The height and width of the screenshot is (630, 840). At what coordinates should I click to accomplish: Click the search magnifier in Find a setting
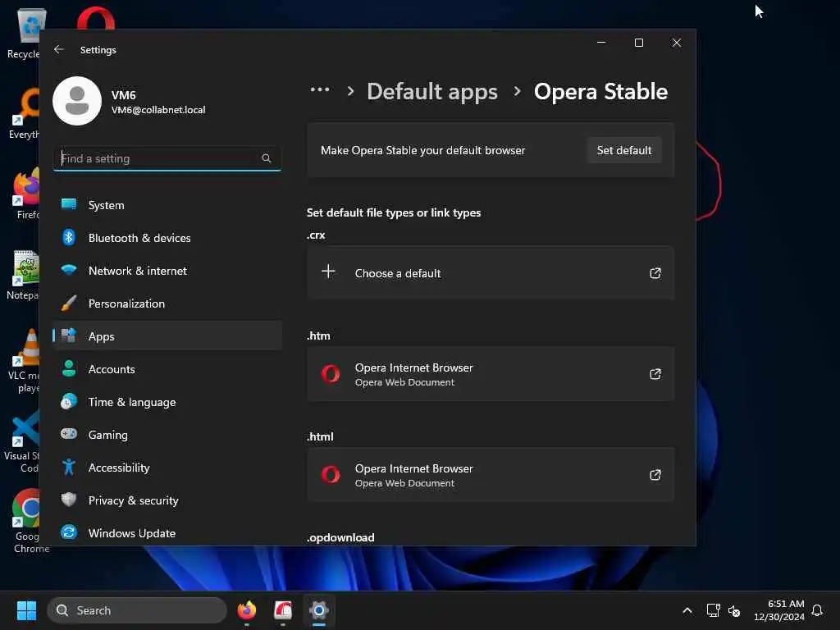[x=267, y=158]
